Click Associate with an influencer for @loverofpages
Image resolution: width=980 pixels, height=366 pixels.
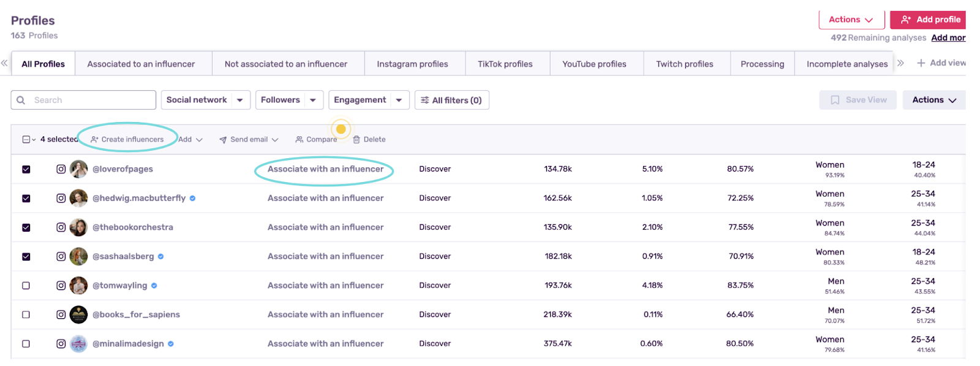pos(325,169)
